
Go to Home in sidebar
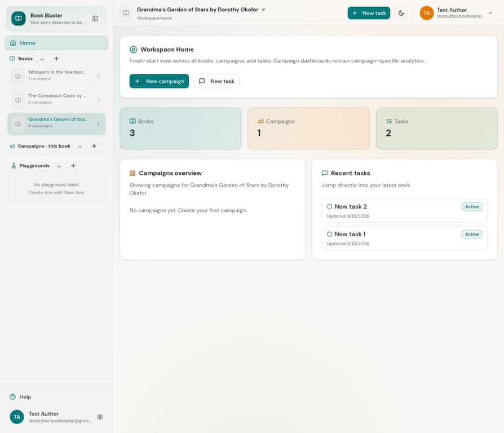click(56, 43)
